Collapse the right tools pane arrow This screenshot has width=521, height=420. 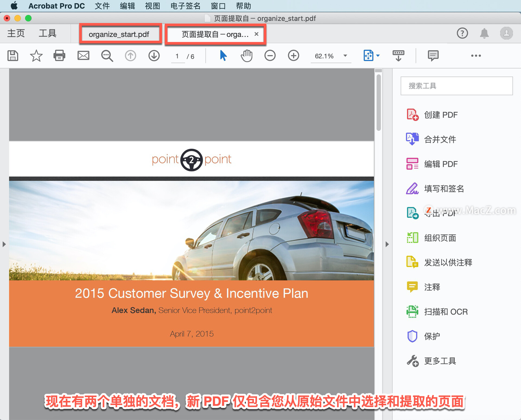[x=387, y=244]
